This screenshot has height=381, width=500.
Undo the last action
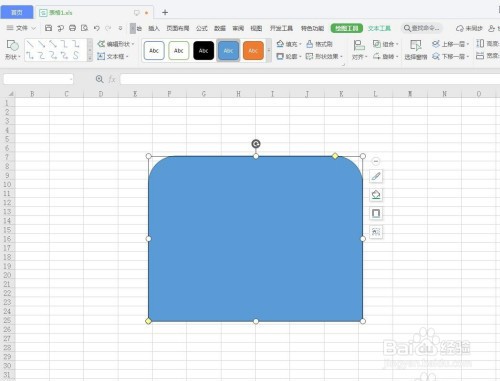coord(96,28)
